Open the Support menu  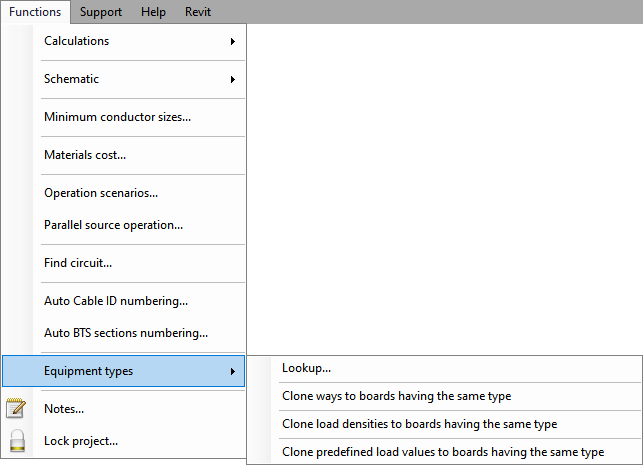point(100,12)
